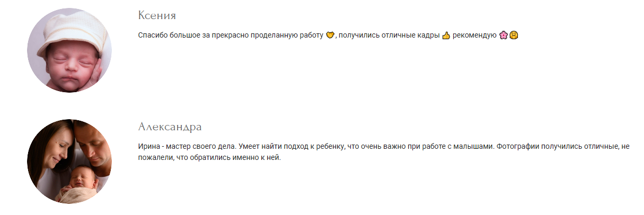Open Ксения's newborn baby avatar photo

click(69, 50)
